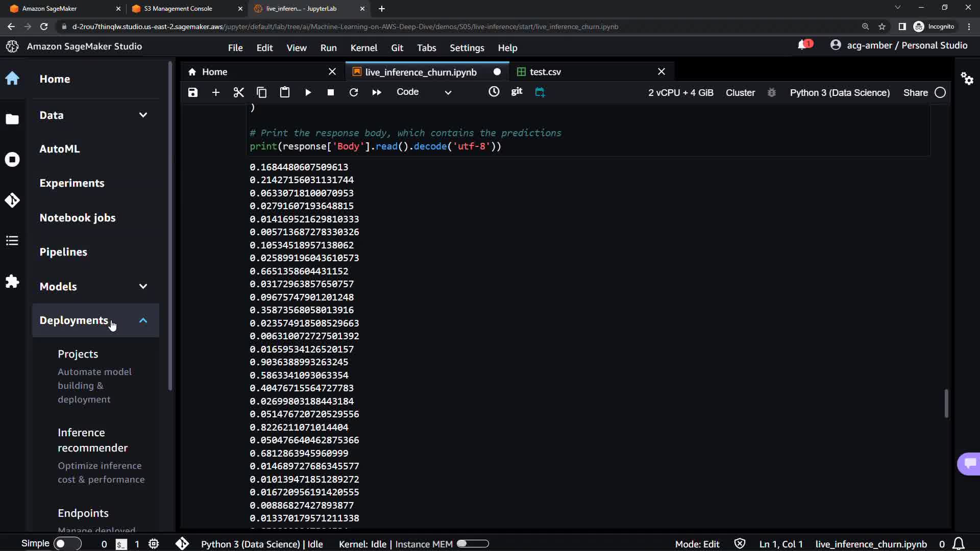Run the selected cell with the play icon

pos(308,92)
